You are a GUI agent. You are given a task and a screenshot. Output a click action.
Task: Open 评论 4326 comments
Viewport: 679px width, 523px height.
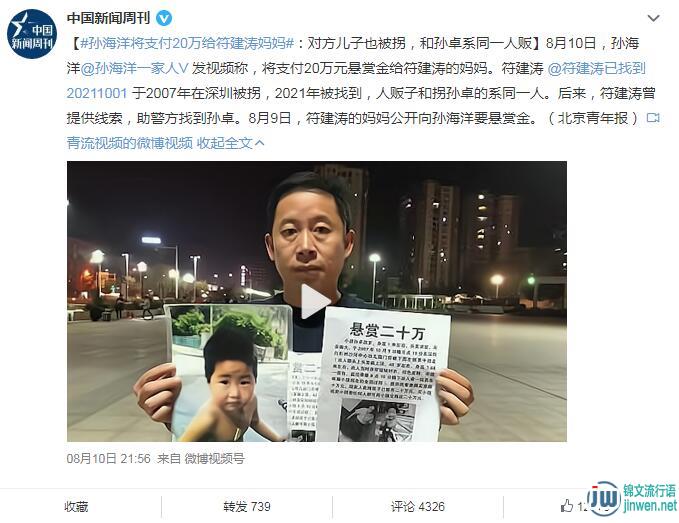(x=418, y=507)
